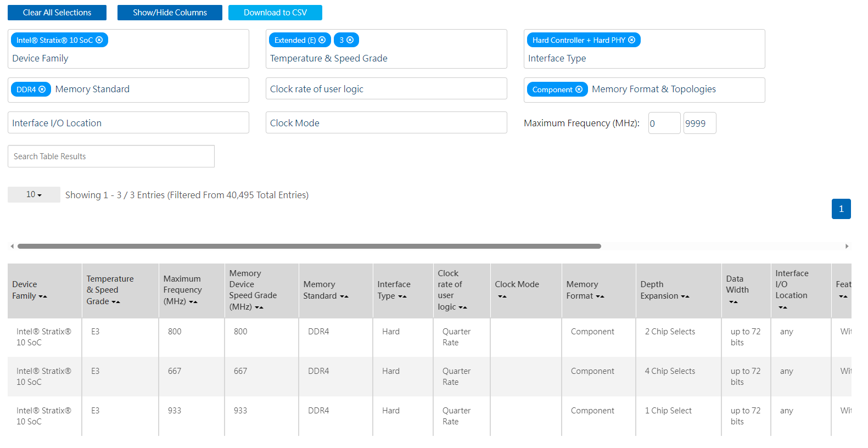Screen dimensions: 868x448
Task: Click 'up to 72 bits' in 933 row
Action: pos(746,416)
